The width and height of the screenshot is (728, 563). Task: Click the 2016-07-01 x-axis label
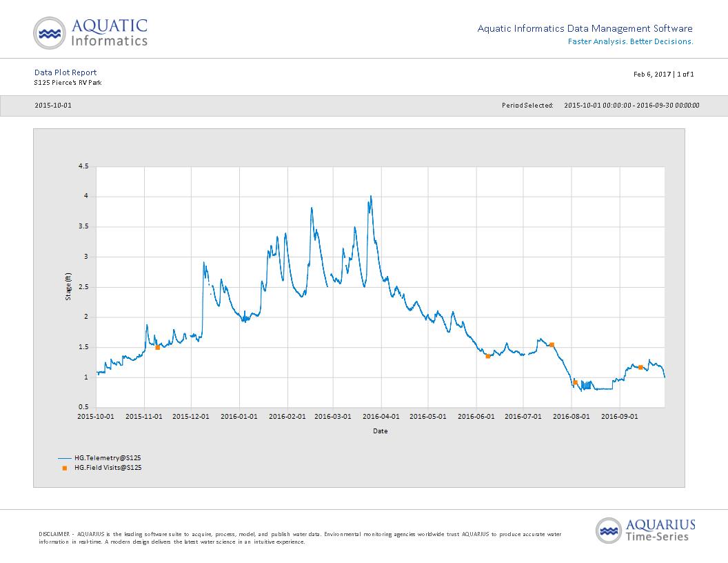click(x=523, y=417)
